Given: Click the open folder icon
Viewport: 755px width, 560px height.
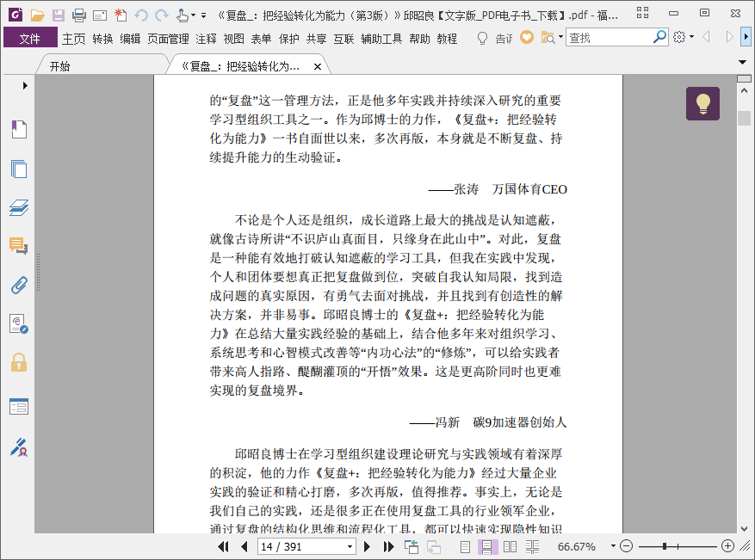Looking at the screenshot, I should point(38,15).
